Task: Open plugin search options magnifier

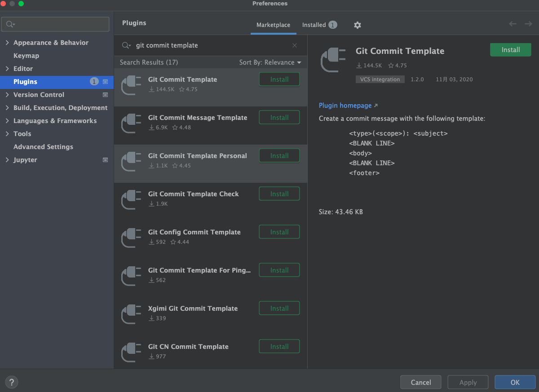Action: (x=126, y=45)
